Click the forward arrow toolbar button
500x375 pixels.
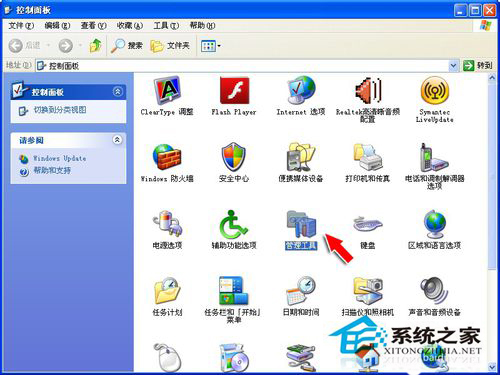point(66,46)
